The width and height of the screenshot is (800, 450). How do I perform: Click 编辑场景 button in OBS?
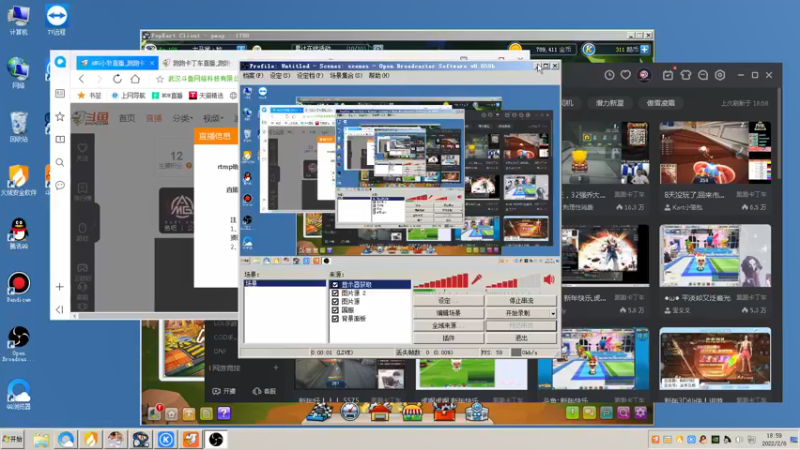[x=448, y=313]
